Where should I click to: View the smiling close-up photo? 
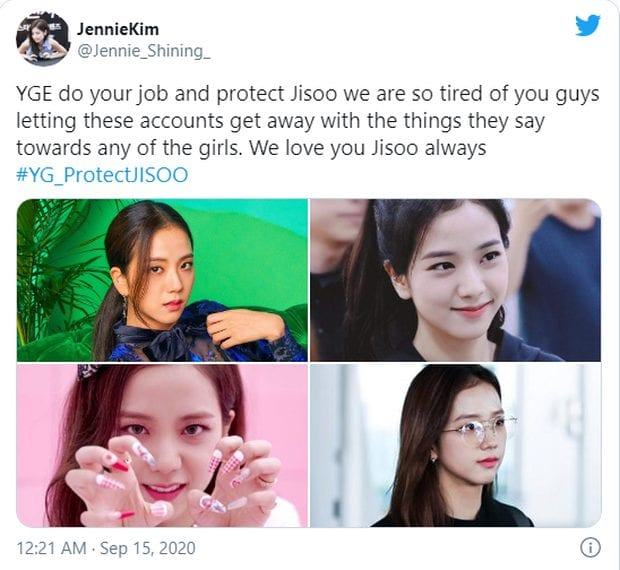[x=456, y=280]
